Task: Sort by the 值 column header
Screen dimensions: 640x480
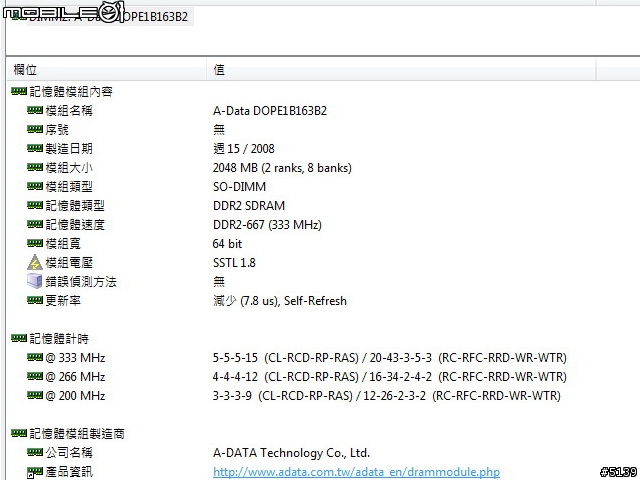Action: pos(401,69)
